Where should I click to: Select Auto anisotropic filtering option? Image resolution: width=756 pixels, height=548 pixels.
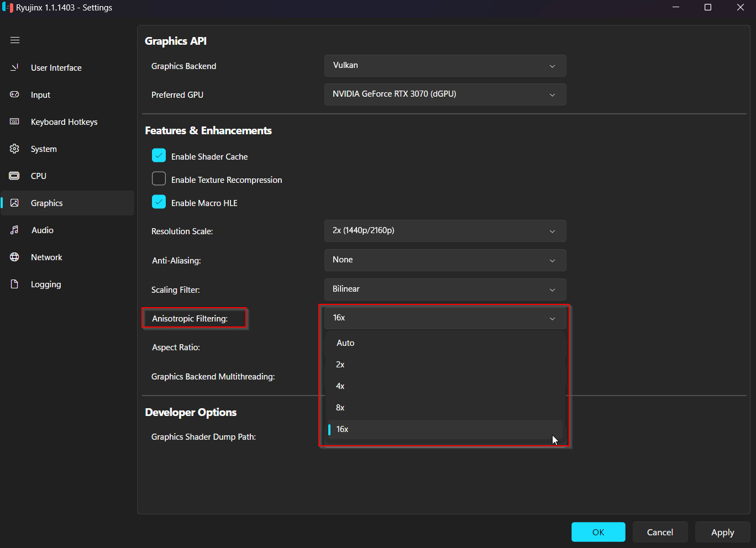coord(445,343)
